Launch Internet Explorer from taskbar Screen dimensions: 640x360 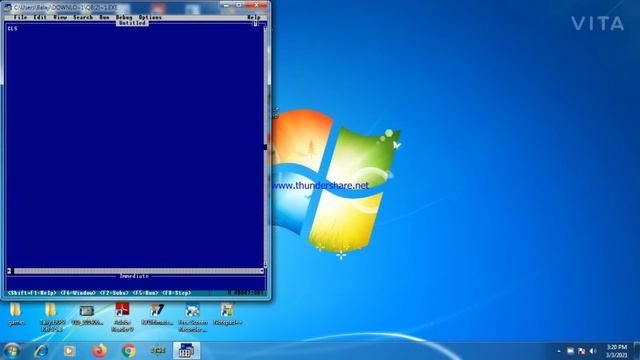(40, 351)
